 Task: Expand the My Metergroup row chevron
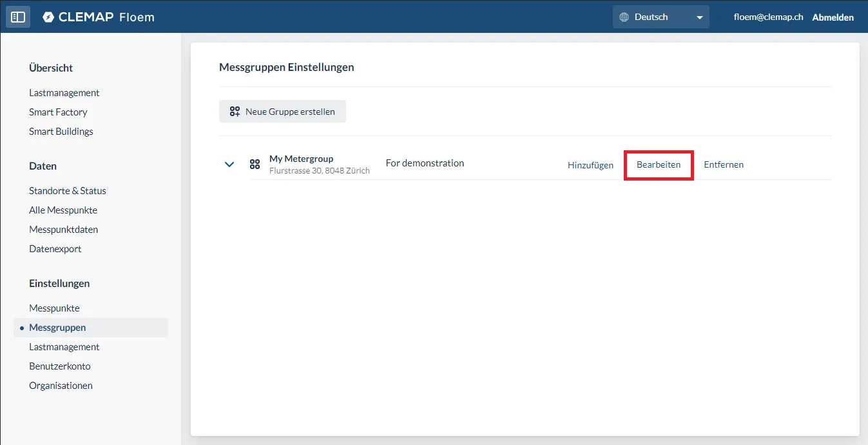229,164
